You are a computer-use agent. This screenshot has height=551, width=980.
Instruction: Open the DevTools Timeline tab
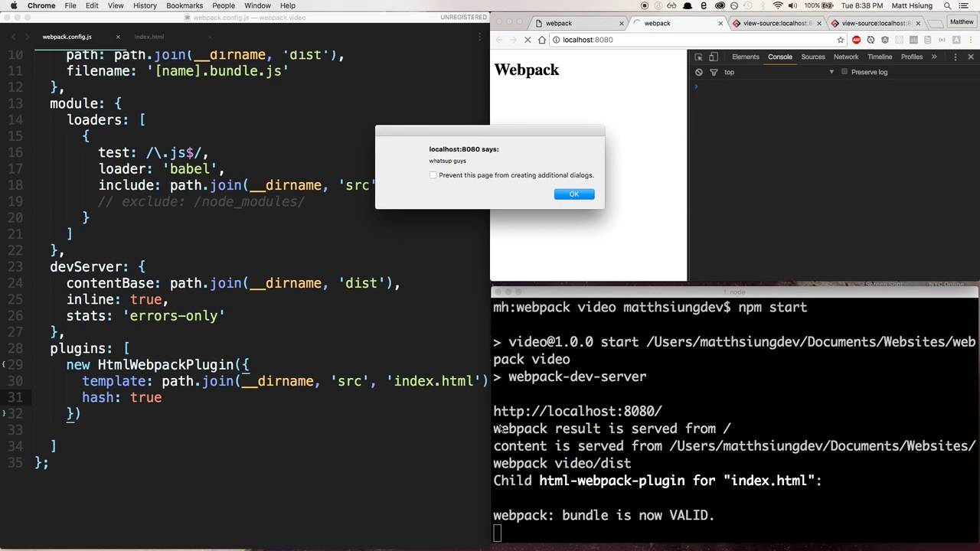pos(880,57)
